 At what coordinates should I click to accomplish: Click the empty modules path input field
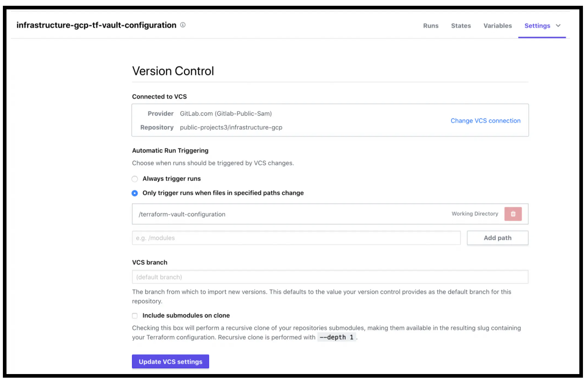pyautogui.click(x=297, y=238)
